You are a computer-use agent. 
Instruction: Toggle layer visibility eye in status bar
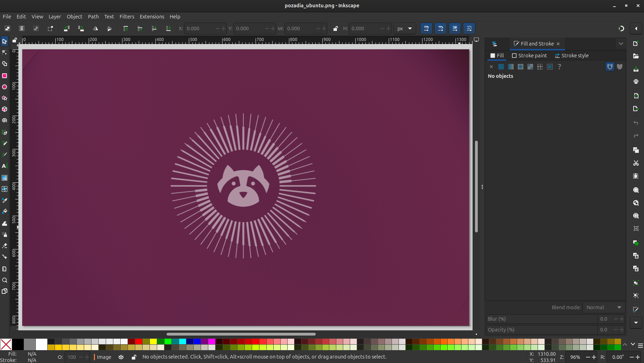click(121, 357)
